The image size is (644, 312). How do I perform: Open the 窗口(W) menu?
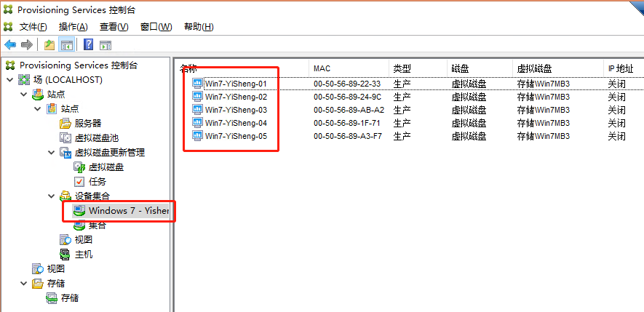coord(156,27)
